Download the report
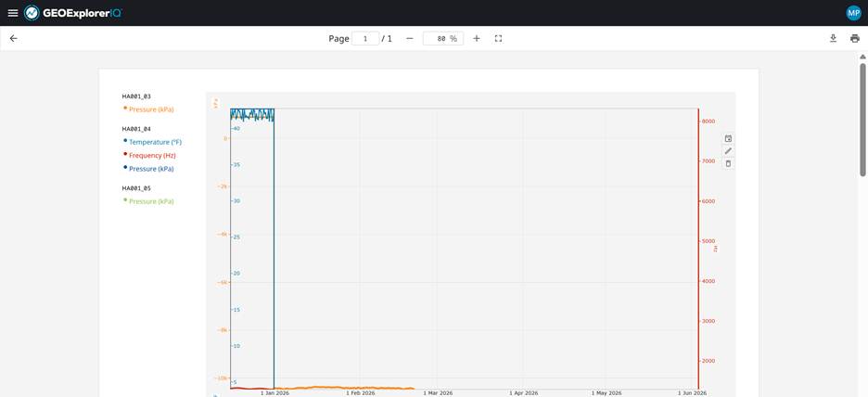The height and width of the screenshot is (397, 868). 833,38
